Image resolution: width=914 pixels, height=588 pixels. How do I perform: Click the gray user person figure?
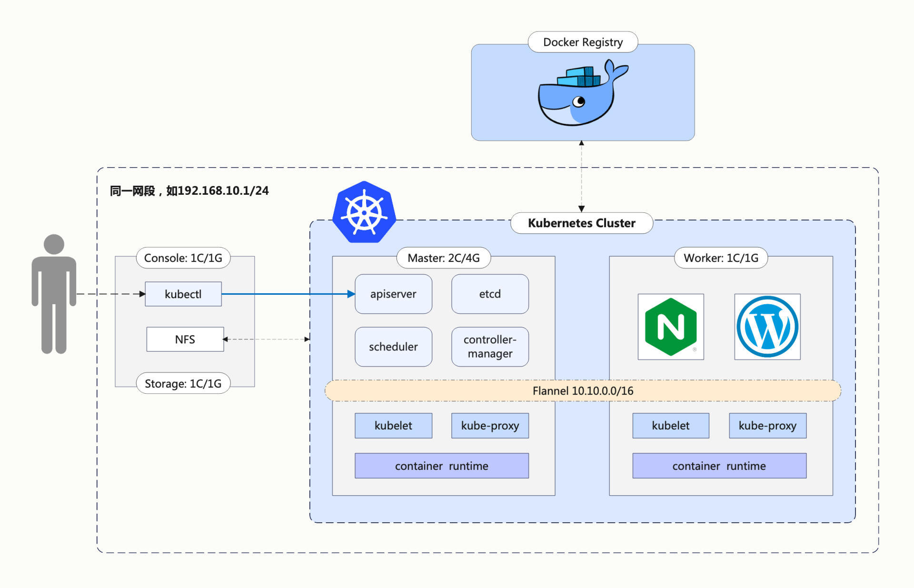click(54, 294)
